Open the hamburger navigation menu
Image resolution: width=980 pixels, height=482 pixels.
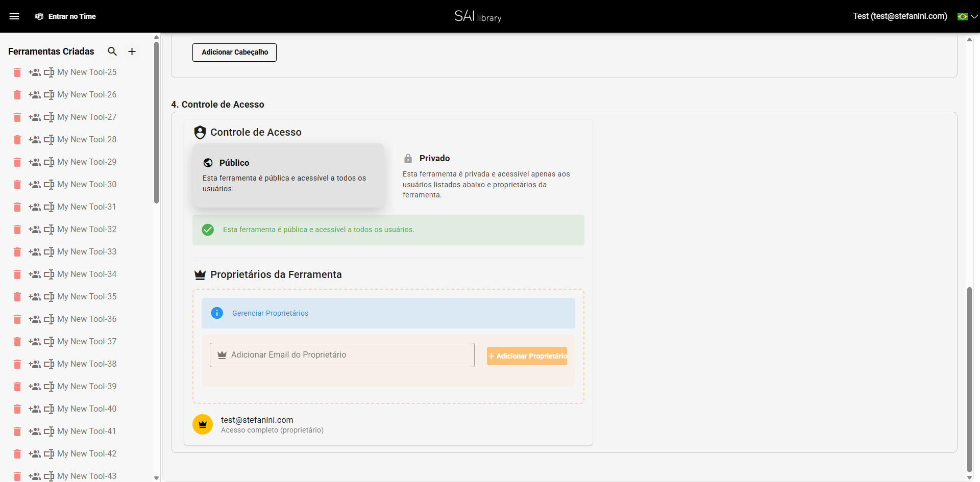pyautogui.click(x=14, y=16)
